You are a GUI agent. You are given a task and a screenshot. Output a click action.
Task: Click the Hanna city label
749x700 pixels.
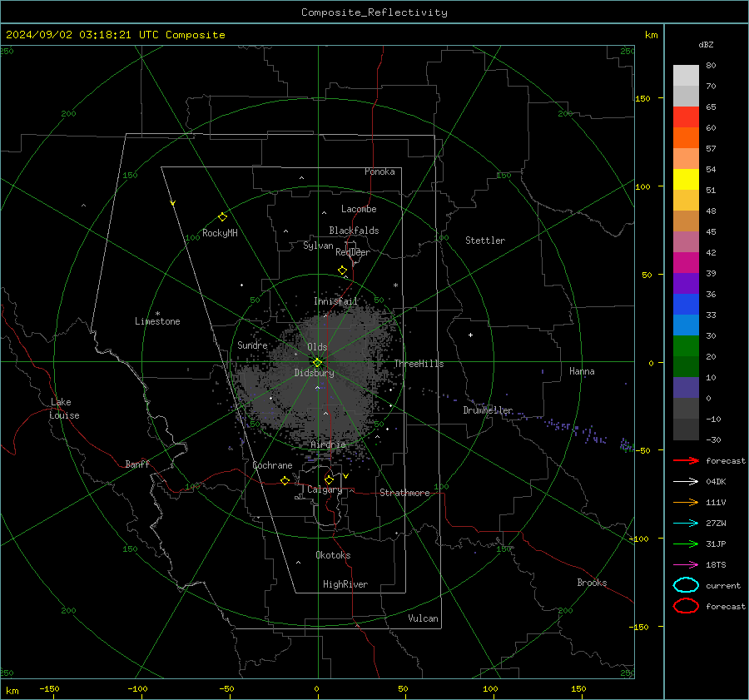(582, 371)
